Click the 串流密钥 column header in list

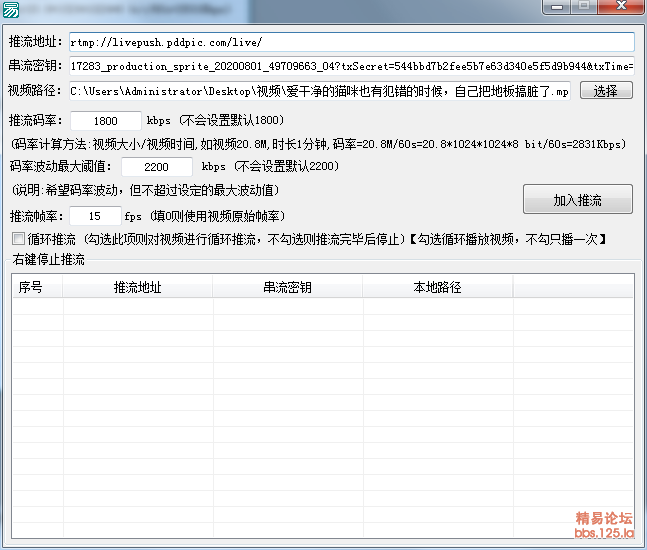pos(288,287)
